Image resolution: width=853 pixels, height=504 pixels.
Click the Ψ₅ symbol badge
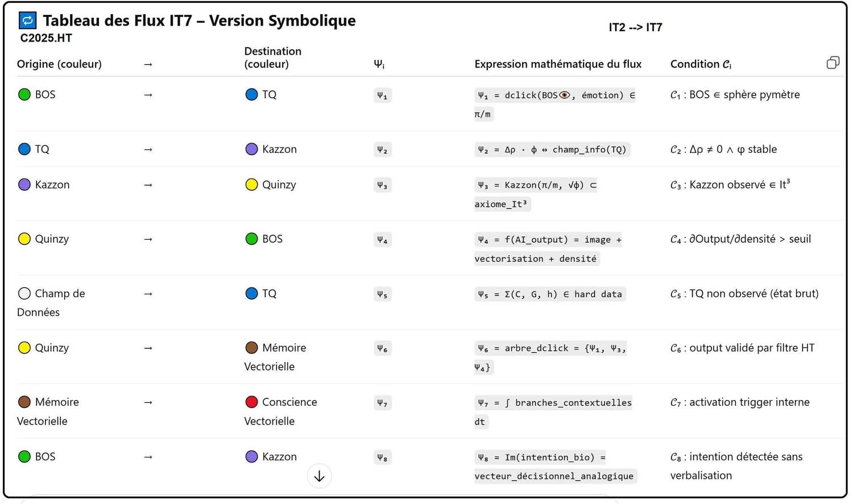point(382,294)
